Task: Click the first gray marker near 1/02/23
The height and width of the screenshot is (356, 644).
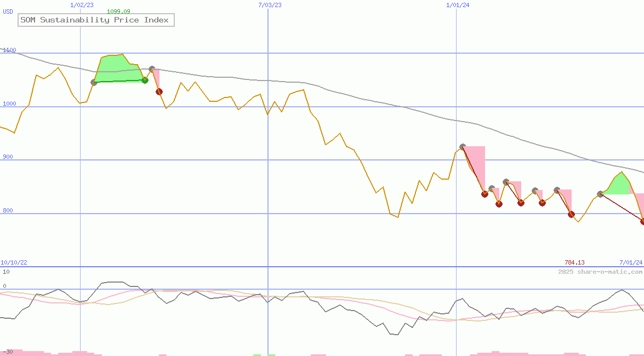Action: click(x=94, y=82)
